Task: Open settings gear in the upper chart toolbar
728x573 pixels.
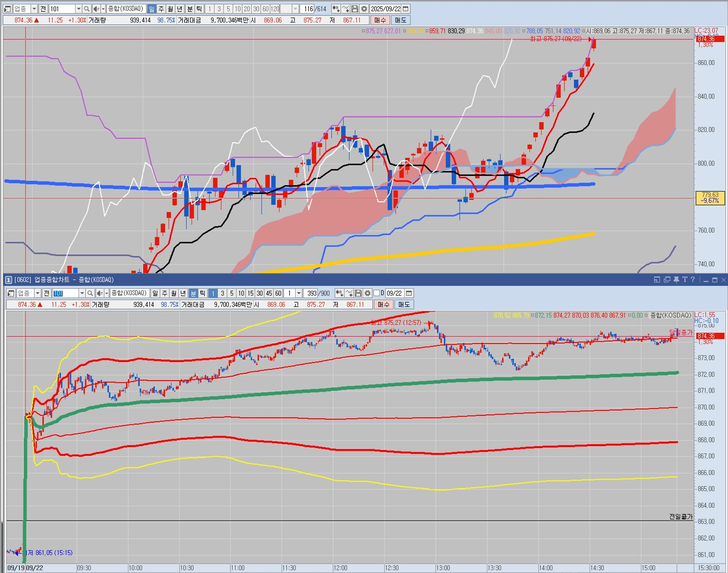Action: [x=364, y=9]
